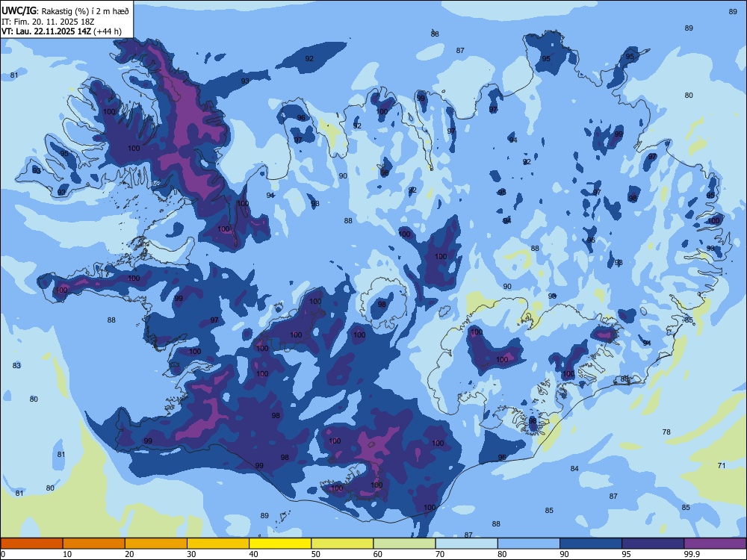Click the 50–60 pale yellow legend swatch
Viewport: 747px width, 560px height.
tap(342, 544)
